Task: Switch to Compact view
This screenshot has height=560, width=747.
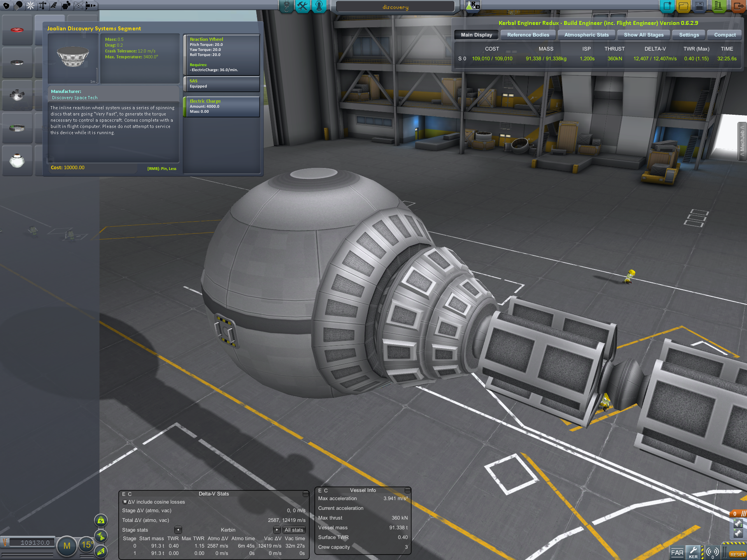Action: click(x=724, y=35)
